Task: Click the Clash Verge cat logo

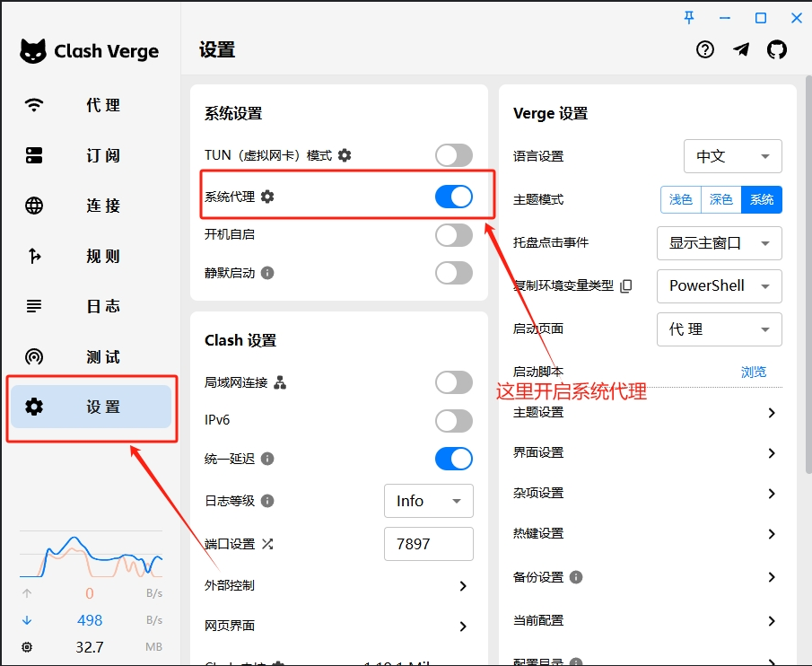Action: coord(33,51)
